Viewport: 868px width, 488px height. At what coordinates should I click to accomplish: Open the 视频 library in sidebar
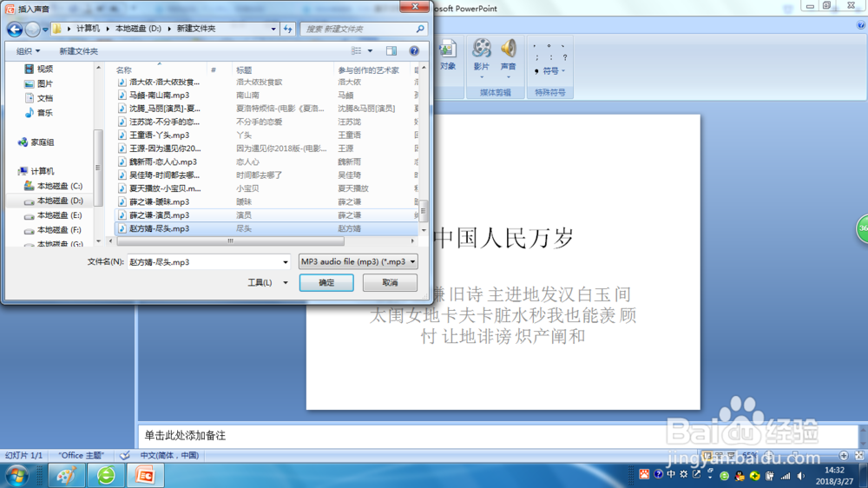coord(39,69)
